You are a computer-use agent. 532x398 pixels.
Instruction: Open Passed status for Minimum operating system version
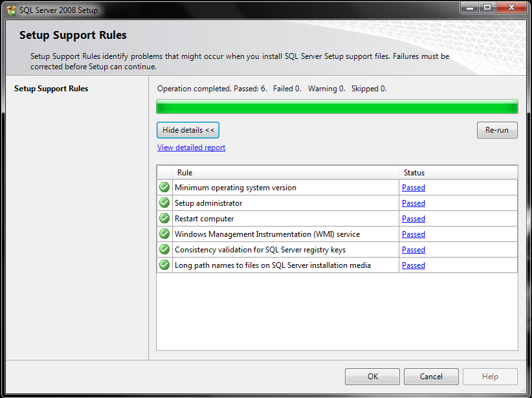pos(413,187)
